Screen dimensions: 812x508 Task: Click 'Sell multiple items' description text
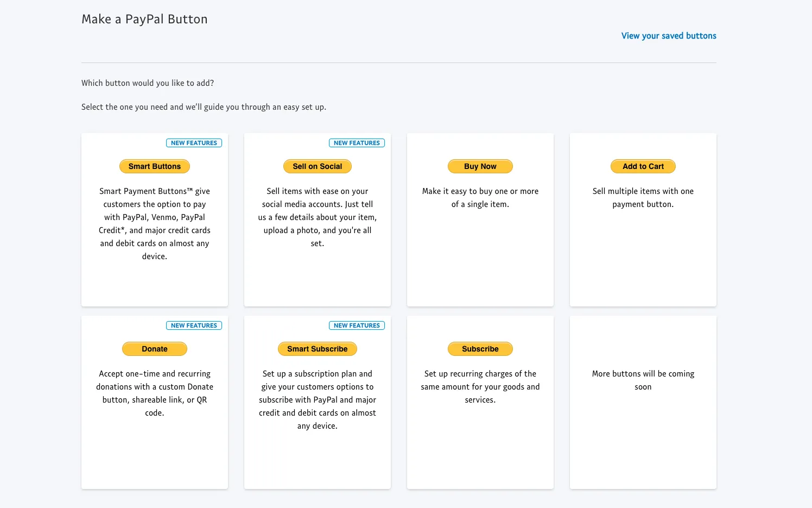[x=643, y=198]
